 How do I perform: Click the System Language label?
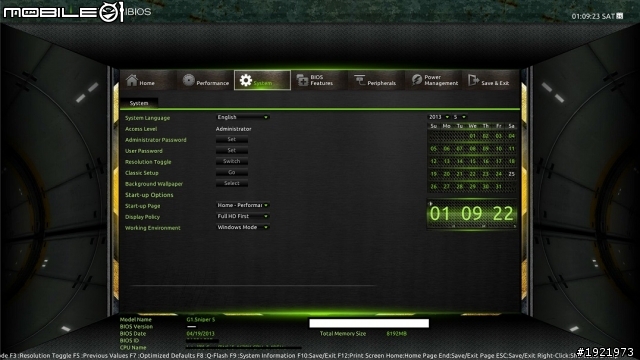point(147,118)
